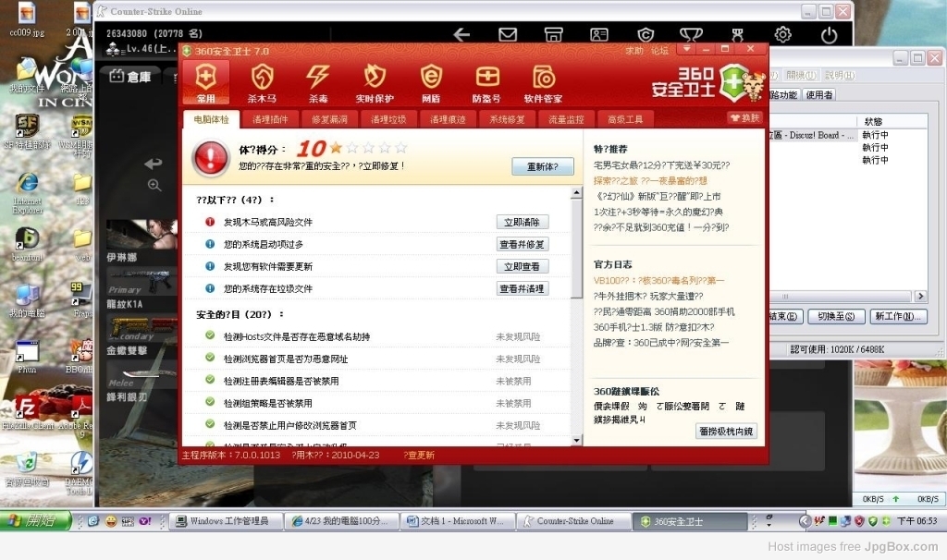Click the scan list scrollbar down arrow

577,441
